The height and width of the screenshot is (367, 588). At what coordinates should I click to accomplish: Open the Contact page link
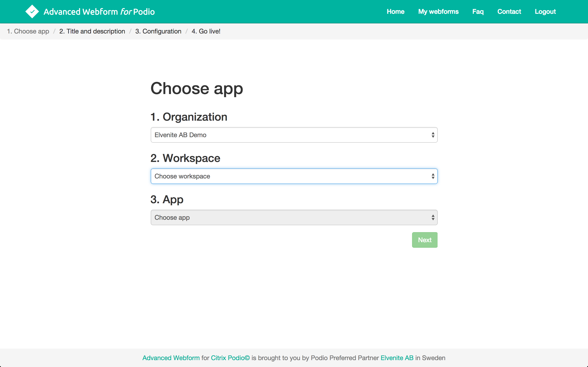click(509, 12)
